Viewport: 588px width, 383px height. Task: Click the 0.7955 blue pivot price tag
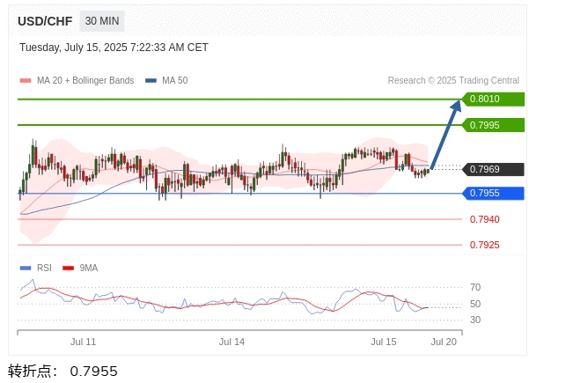[493, 193]
